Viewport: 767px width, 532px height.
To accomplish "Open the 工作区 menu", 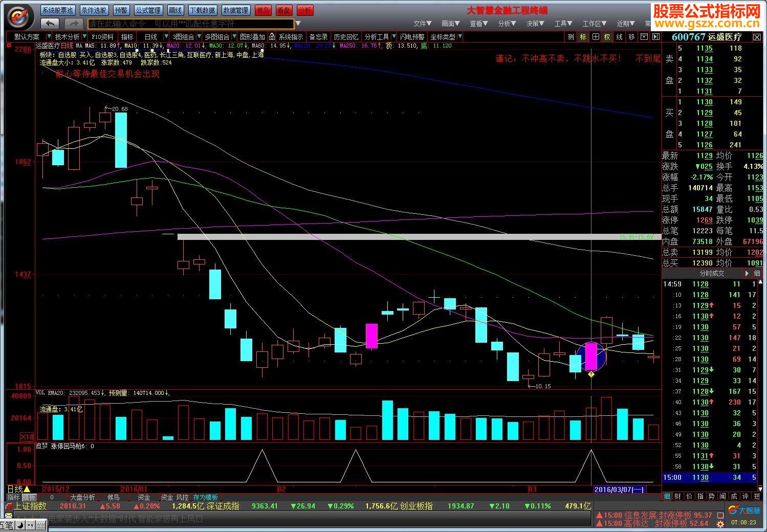I will click(x=595, y=24).
